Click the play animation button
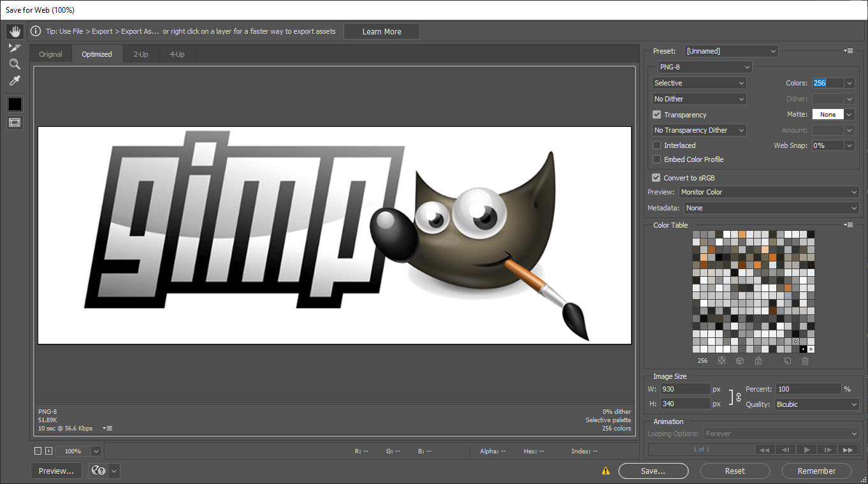This screenshot has width=868, height=484. 806,450
